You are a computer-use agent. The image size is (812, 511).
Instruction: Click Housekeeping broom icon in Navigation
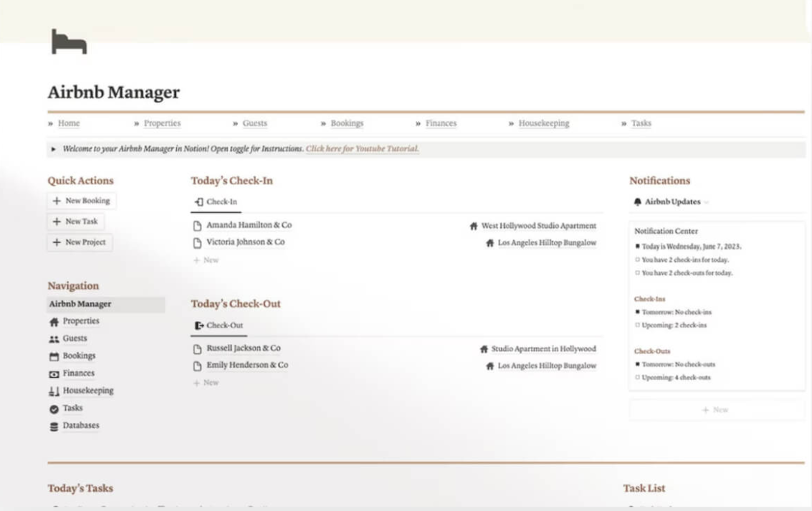[54, 391]
